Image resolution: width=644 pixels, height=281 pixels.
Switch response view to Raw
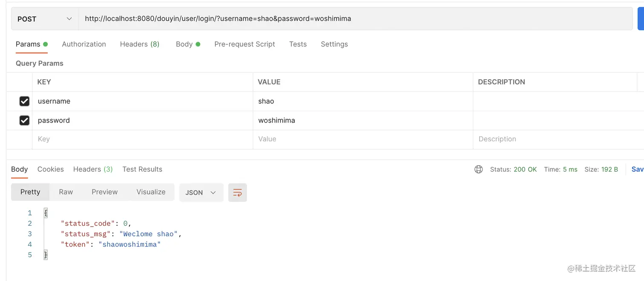coord(66,192)
